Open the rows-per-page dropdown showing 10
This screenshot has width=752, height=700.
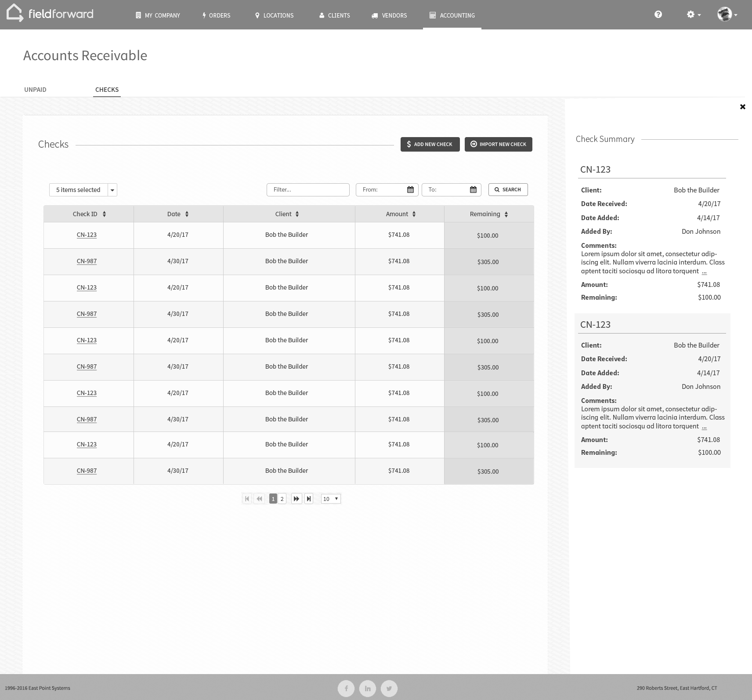coord(331,499)
